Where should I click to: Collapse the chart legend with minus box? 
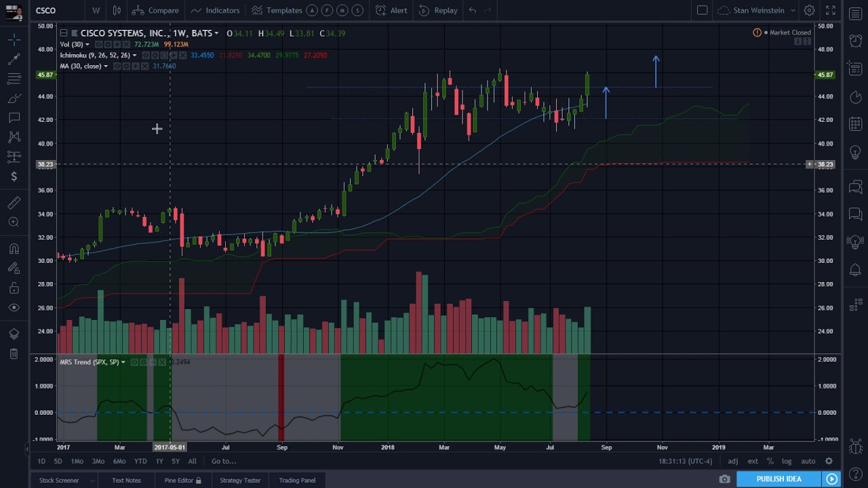point(63,33)
